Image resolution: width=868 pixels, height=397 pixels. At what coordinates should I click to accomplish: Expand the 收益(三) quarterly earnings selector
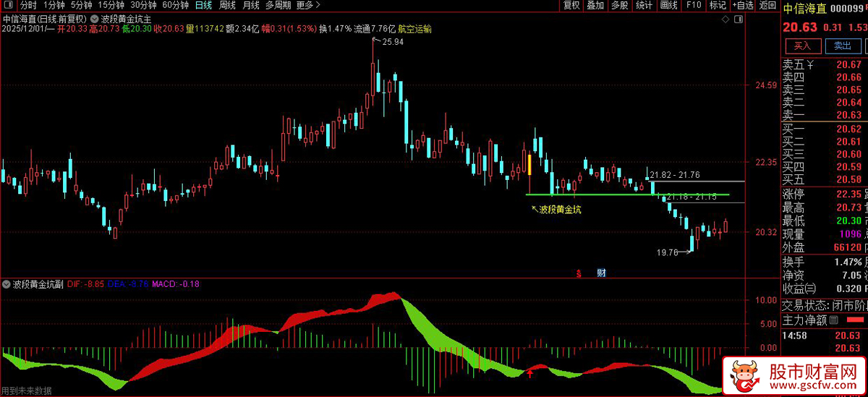801,289
